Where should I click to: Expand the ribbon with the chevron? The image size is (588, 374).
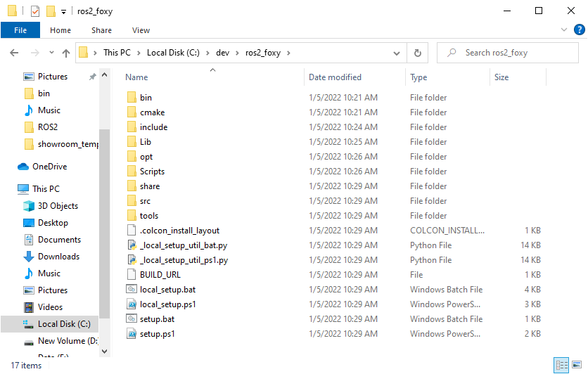[564, 30]
